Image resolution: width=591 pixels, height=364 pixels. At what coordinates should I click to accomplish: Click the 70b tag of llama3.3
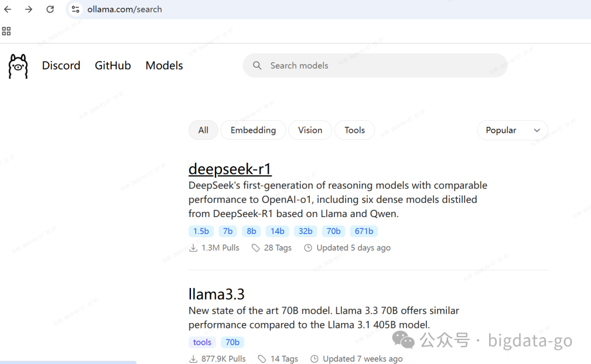tap(233, 342)
